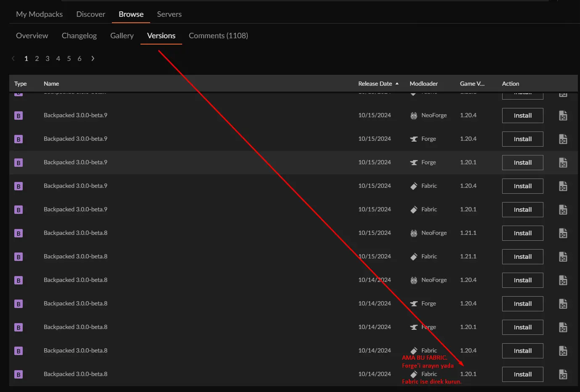Install Backpacked beta.8 Fabric 1.20.1
This screenshot has height=392, width=580.
point(523,374)
